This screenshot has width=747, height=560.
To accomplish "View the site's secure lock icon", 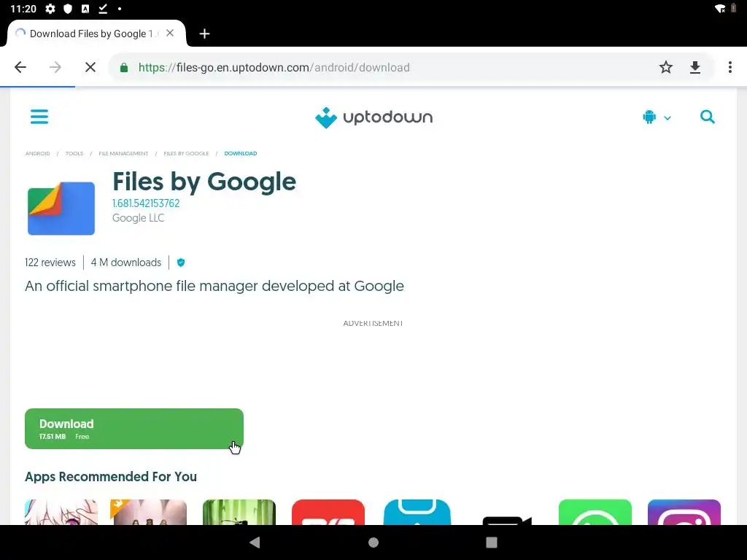I will click(x=124, y=68).
